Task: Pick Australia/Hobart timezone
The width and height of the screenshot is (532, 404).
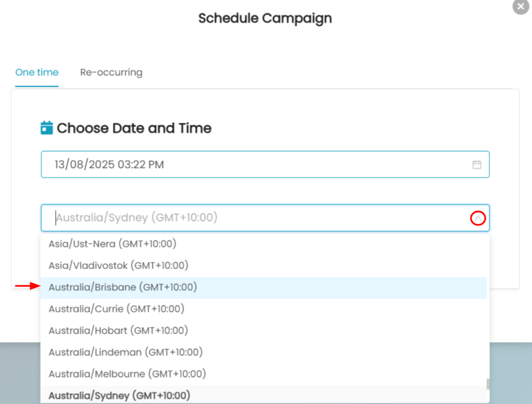Action: 118,330
